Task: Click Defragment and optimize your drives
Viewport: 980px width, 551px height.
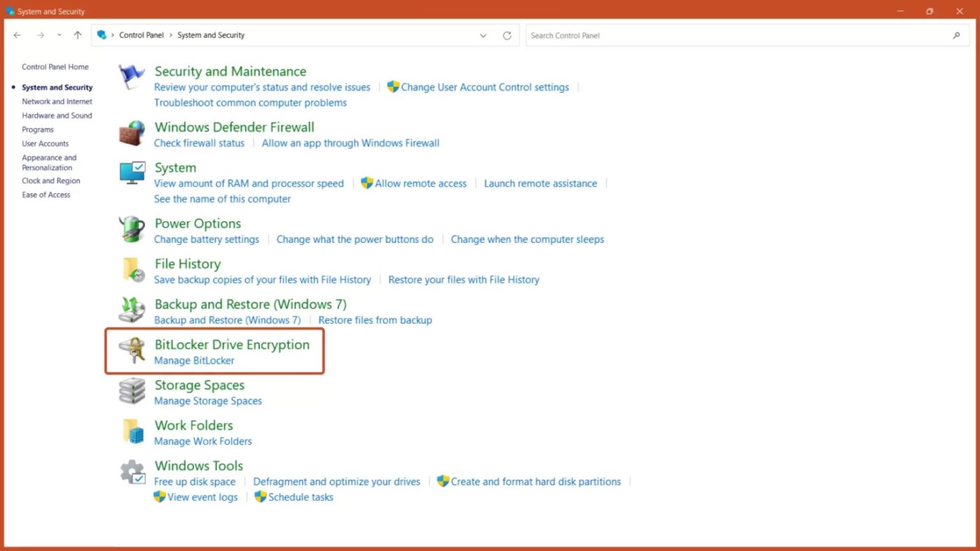Action: 337,482
